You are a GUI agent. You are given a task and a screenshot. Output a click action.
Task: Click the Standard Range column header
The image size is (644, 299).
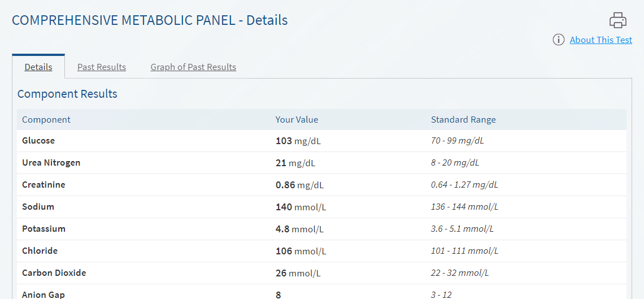[x=463, y=119]
